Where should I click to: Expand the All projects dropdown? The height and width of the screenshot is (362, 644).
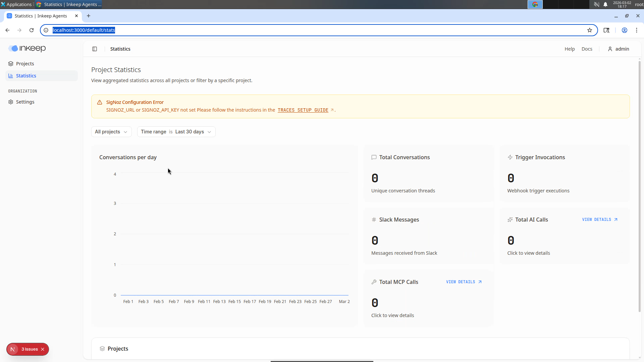[x=111, y=132]
